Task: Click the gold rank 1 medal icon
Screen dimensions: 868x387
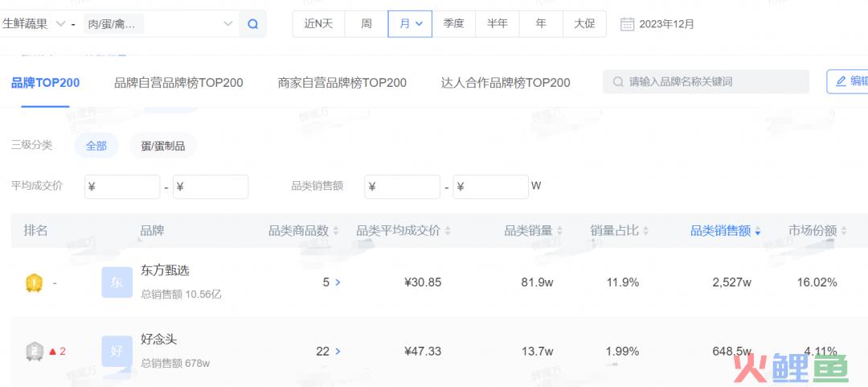Action: pos(34,282)
